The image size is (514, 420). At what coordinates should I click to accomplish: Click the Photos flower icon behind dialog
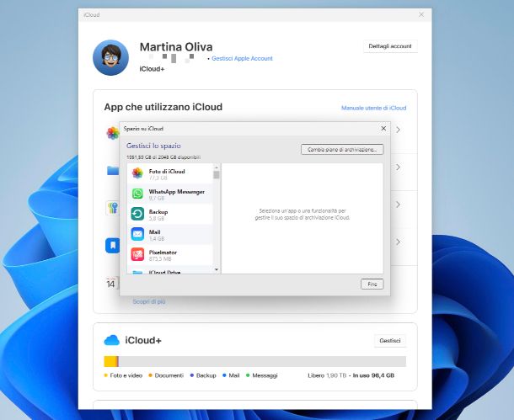click(x=112, y=133)
